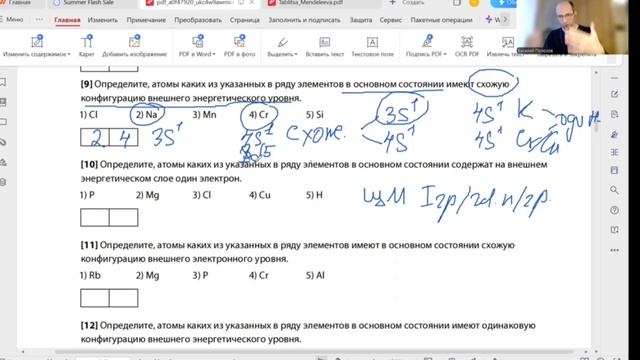Click the book guide icon in right sidebar
This screenshot has height=360, width=640.
614,230
